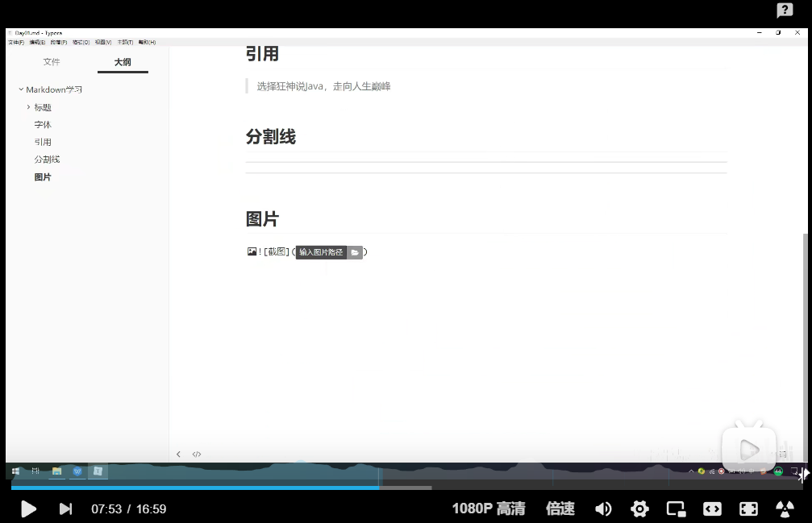This screenshot has width=812, height=523.
Task: Enable picture-in-picture mode
Action: [x=675, y=508]
